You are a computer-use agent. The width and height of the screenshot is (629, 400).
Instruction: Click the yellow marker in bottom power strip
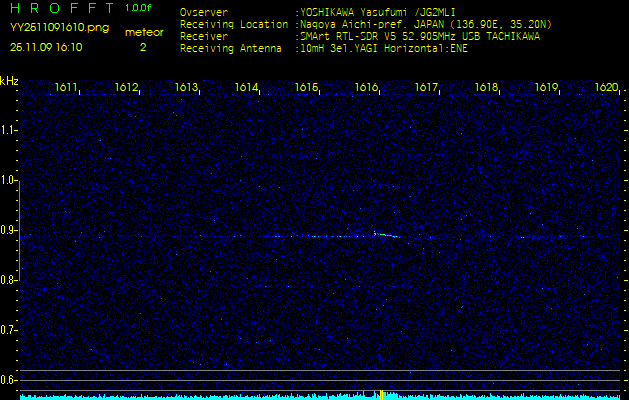point(382,394)
